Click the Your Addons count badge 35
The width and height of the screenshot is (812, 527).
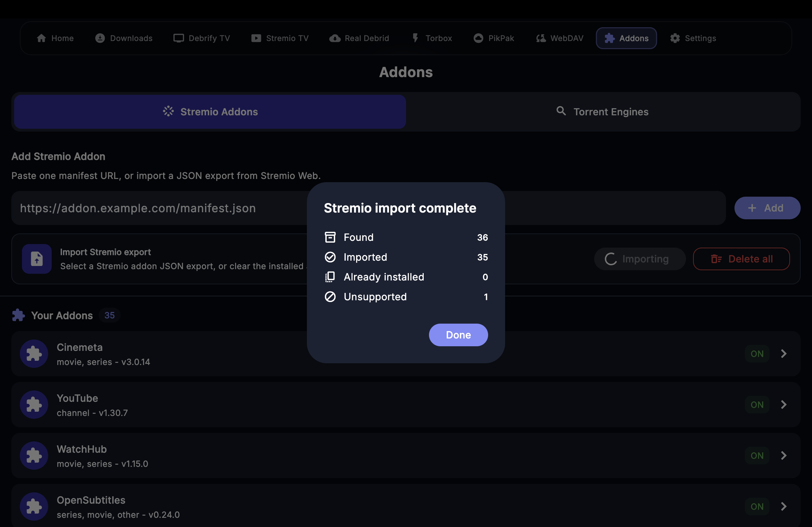tap(109, 315)
